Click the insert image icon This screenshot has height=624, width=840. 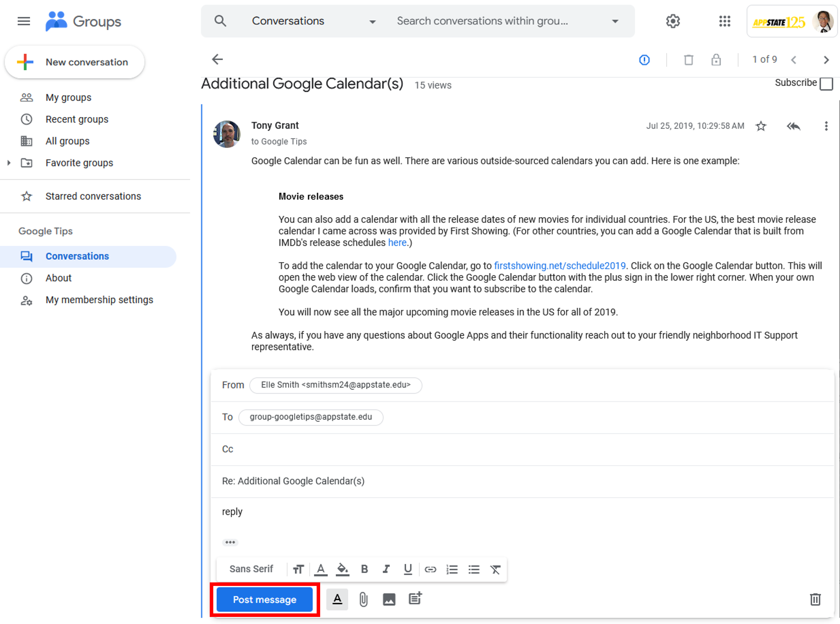click(389, 600)
